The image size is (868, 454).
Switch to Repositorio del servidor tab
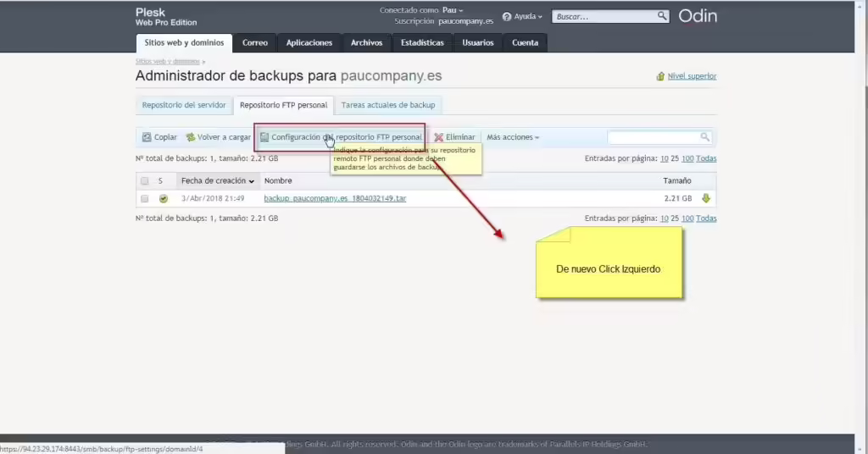point(184,105)
